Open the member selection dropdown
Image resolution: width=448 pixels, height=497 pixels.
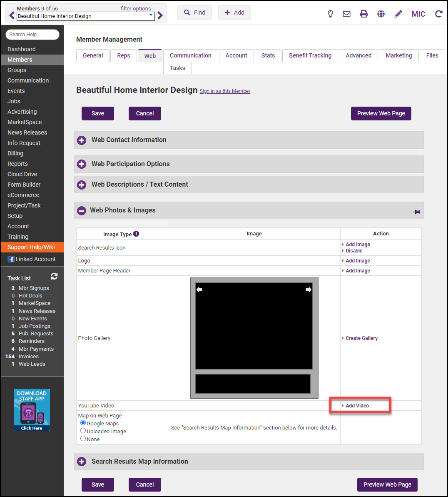(151, 16)
